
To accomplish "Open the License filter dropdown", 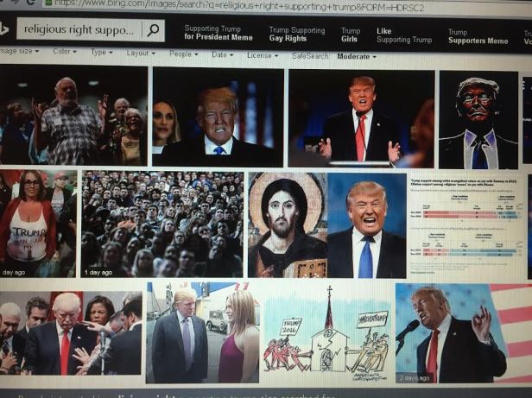I will [x=263, y=55].
